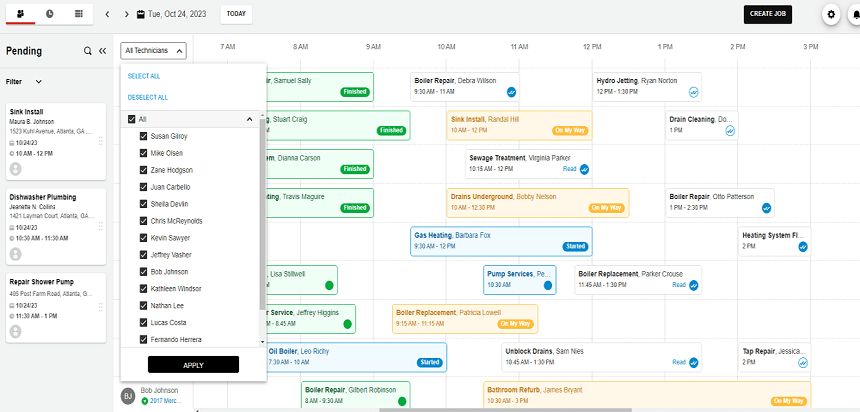Image resolution: width=860 pixels, height=412 pixels.
Task: Click Hydro Jetting status checkmark icon
Action: 694,92
